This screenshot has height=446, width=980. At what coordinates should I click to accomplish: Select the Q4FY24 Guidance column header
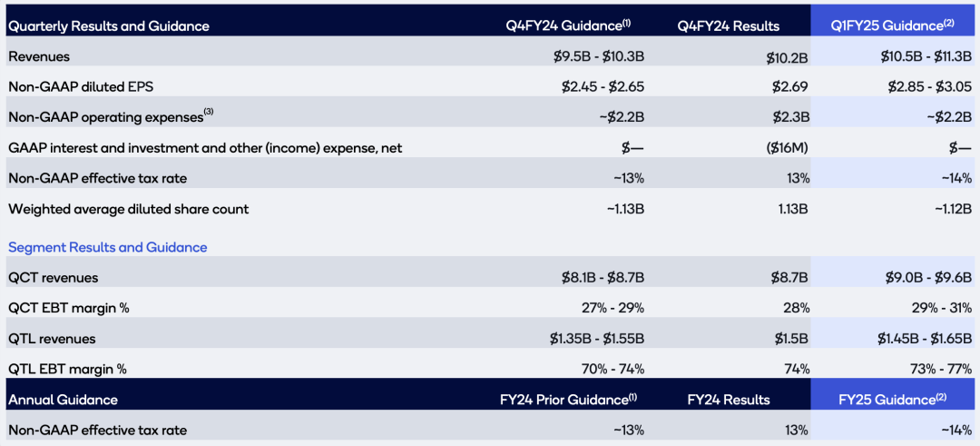click(575, 25)
